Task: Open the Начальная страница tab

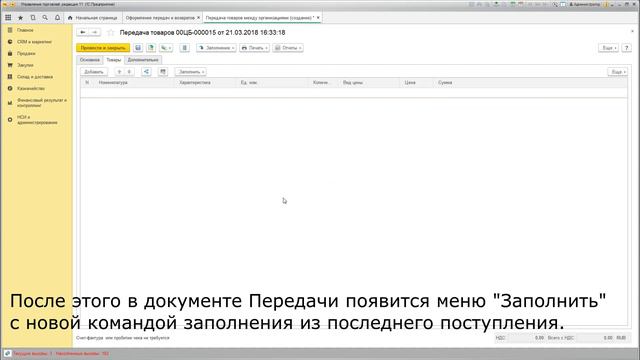Action: tap(93, 18)
